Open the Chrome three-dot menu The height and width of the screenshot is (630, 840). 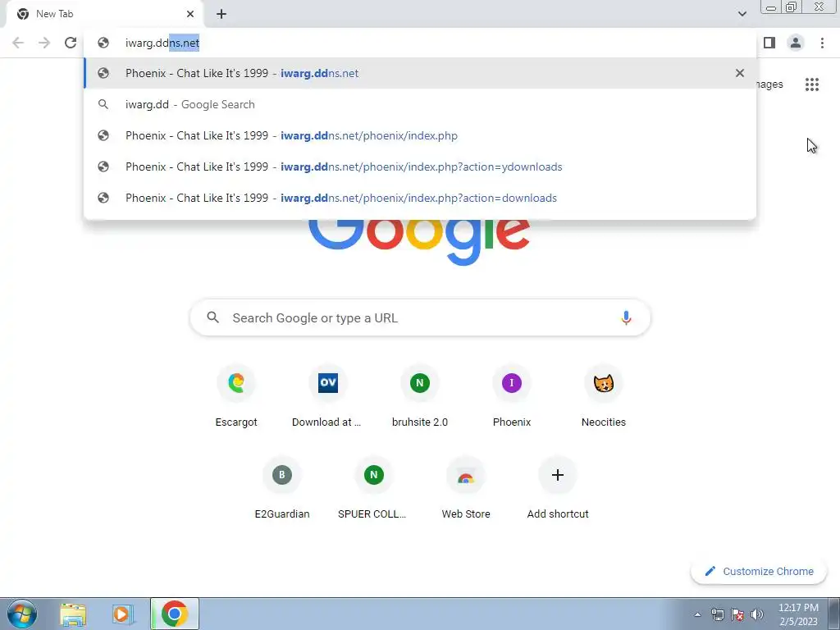coord(822,43)
